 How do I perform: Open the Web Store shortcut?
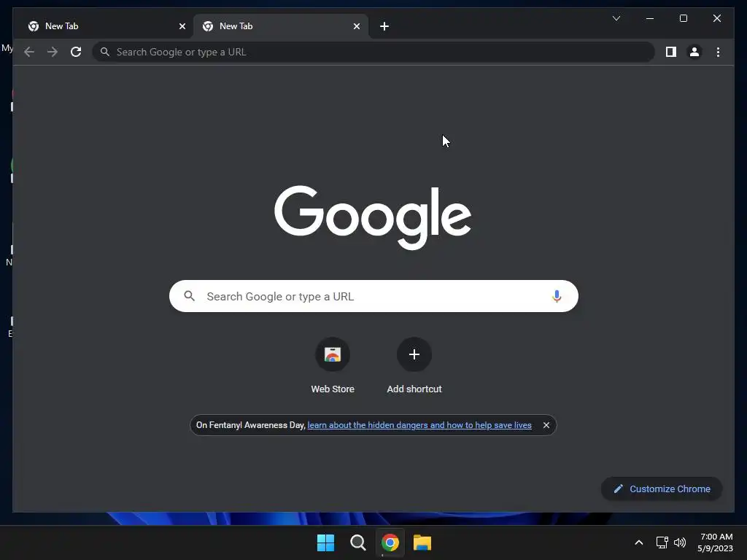pos(333,366)
